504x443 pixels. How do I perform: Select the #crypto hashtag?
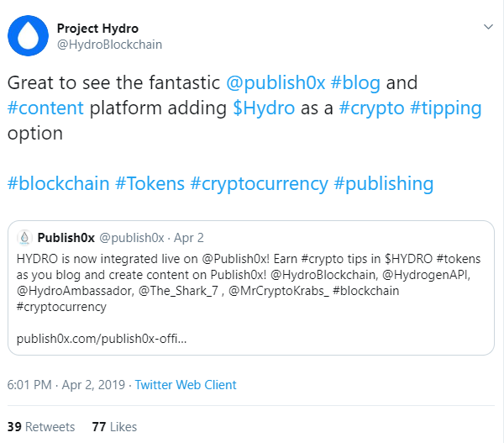371,108
